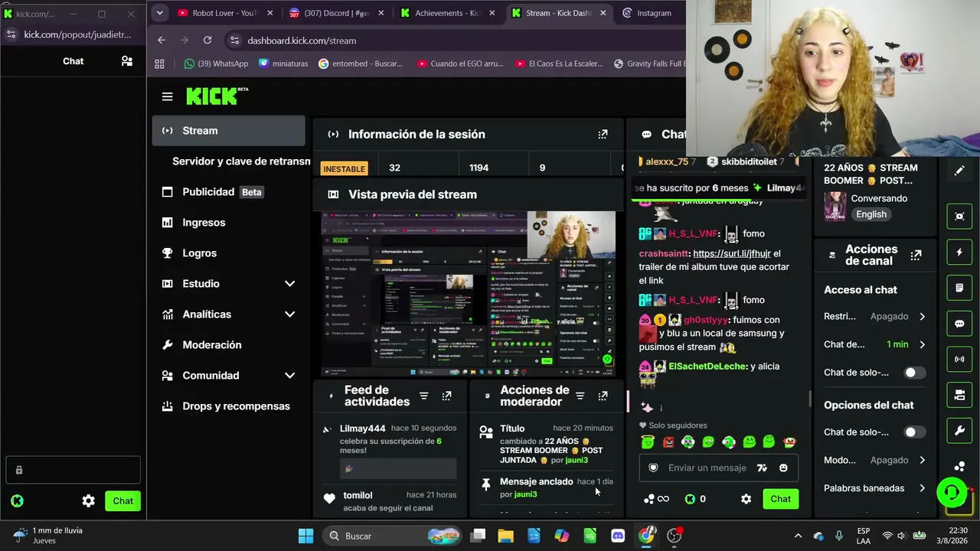This screenshot has height=551, width=980.
Task: Open the Feed de actividades filter menu
Action: tap(423, 396)
